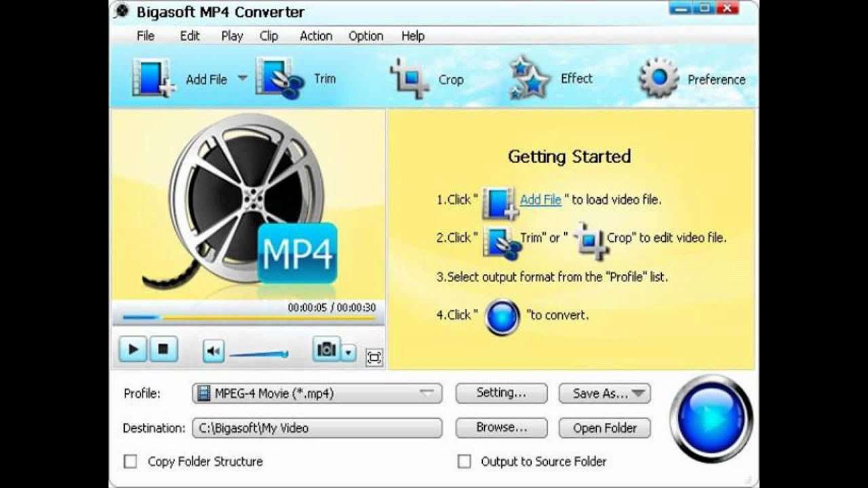The height and width of the screenshot is (488, 868).
Task: Open the Effect stars icon
Action: (x=529, y=79)
